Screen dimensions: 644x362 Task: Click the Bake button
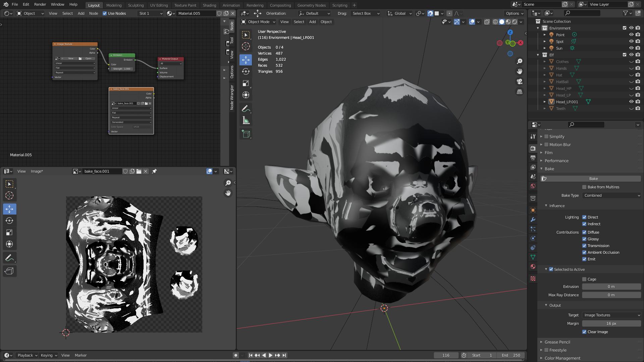(x=593, y=179)
